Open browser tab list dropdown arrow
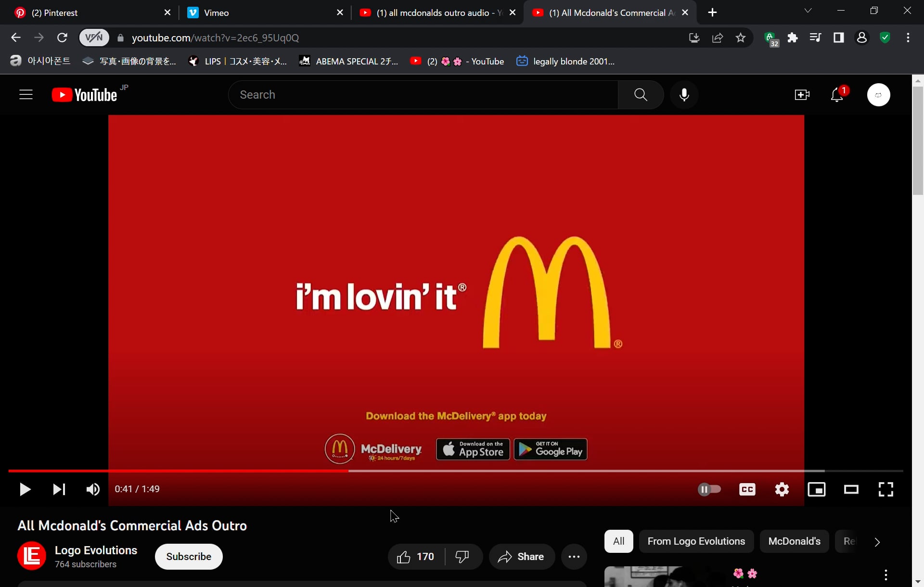 pyautogui.click(x=808, y=10)
